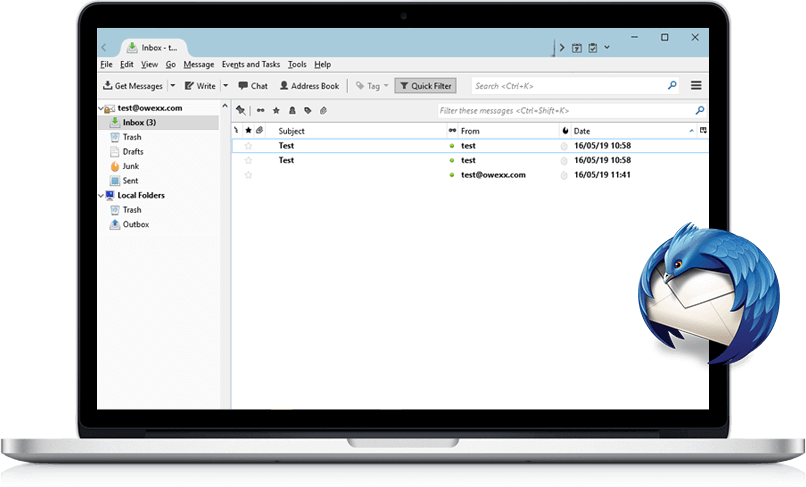
Task: Open the Events and Tasks menu
Action: click(x=251, y=64)
